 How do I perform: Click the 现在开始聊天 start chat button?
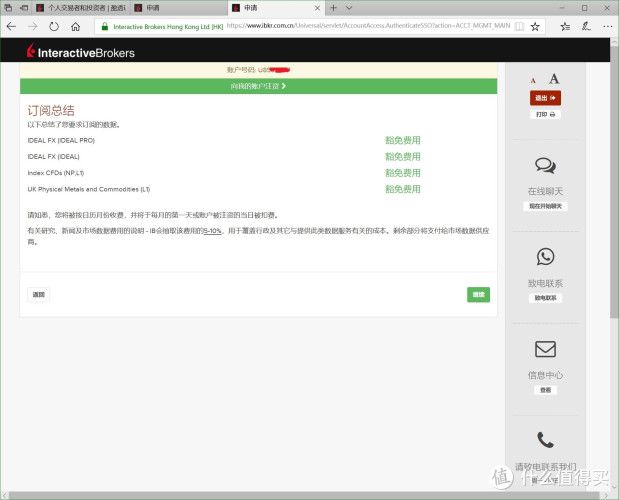545,206
